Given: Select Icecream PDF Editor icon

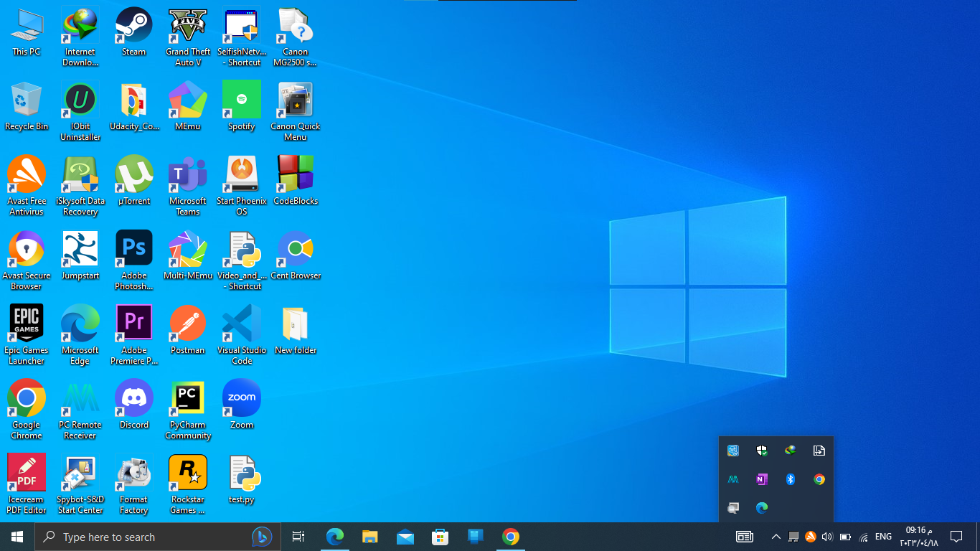Looking at the screenshot, I should click(27, 485).
